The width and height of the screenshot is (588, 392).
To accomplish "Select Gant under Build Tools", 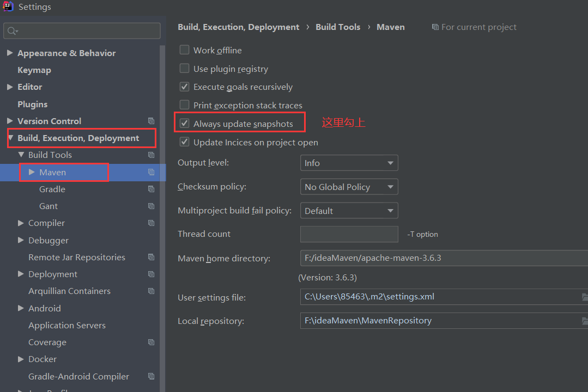I will tap(49, 206).
